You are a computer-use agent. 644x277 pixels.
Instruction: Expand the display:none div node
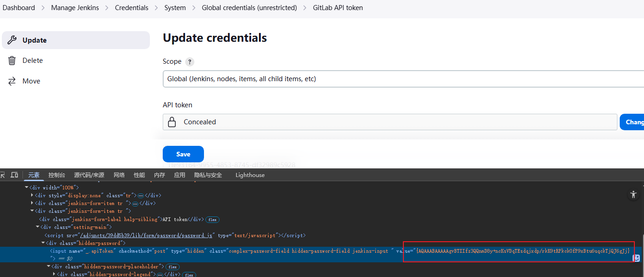(32, 195)
